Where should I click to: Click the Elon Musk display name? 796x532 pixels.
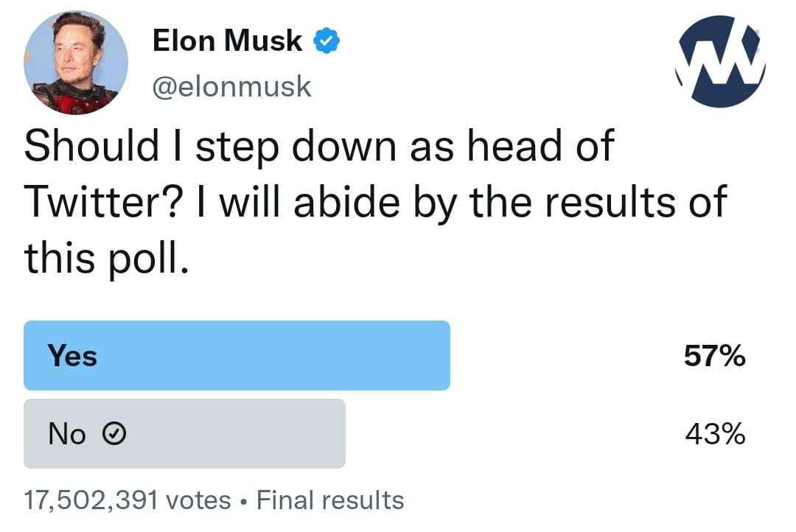(x=227, y=41)
